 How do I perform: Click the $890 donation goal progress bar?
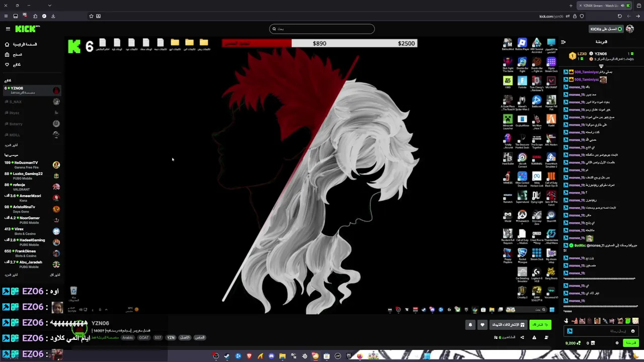point(319,43)
